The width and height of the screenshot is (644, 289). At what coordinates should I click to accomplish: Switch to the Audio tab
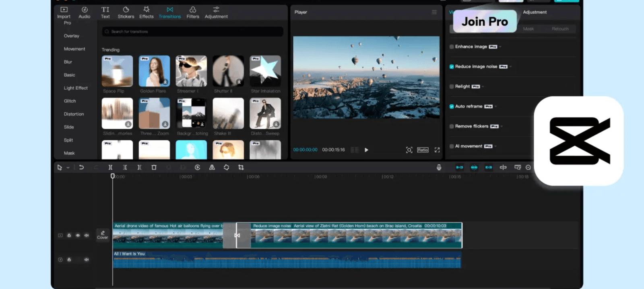pos(85,12)
